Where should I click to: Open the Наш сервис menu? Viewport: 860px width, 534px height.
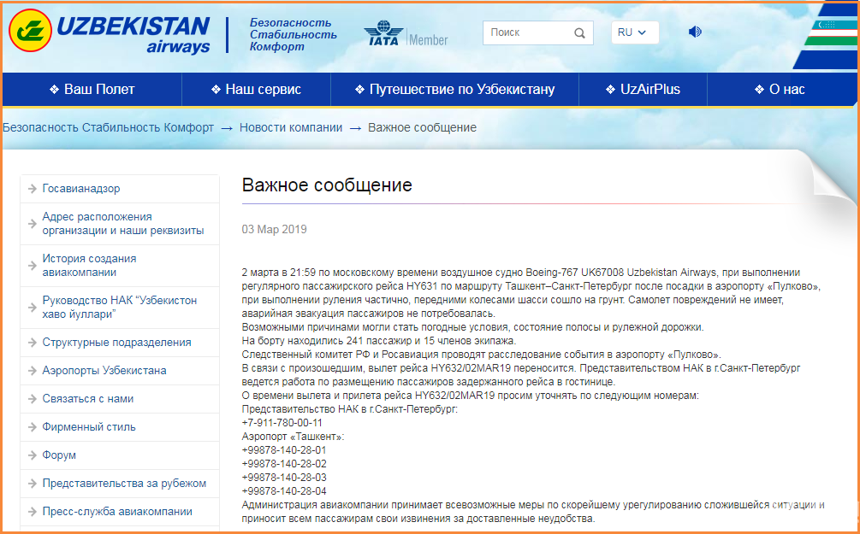256,89
